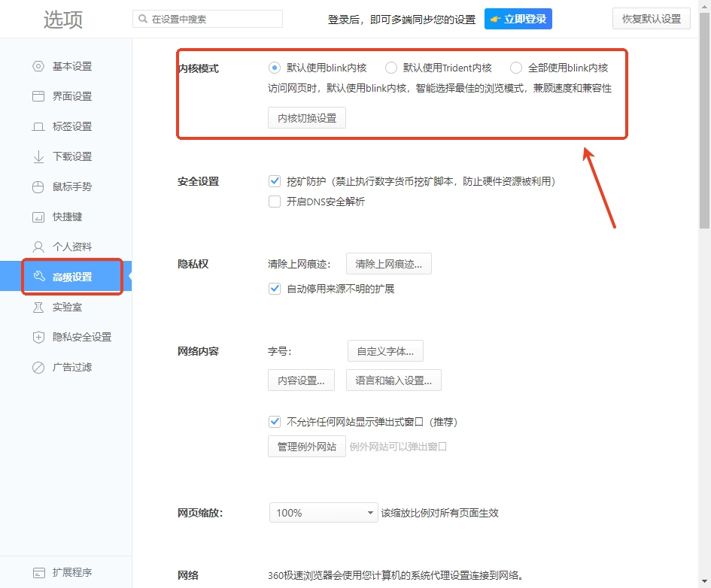Image resolution: width=711 pixels, height=588 pixels.
Task: Click the 实验室 flask icon
Action: 38,307
